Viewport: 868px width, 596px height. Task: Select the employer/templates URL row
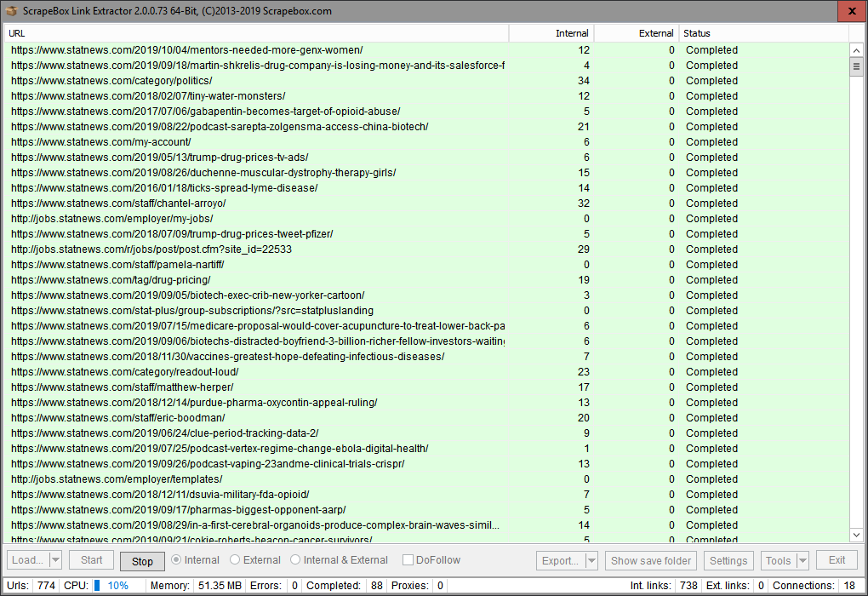pyautogui.click(x=426, y=479)
